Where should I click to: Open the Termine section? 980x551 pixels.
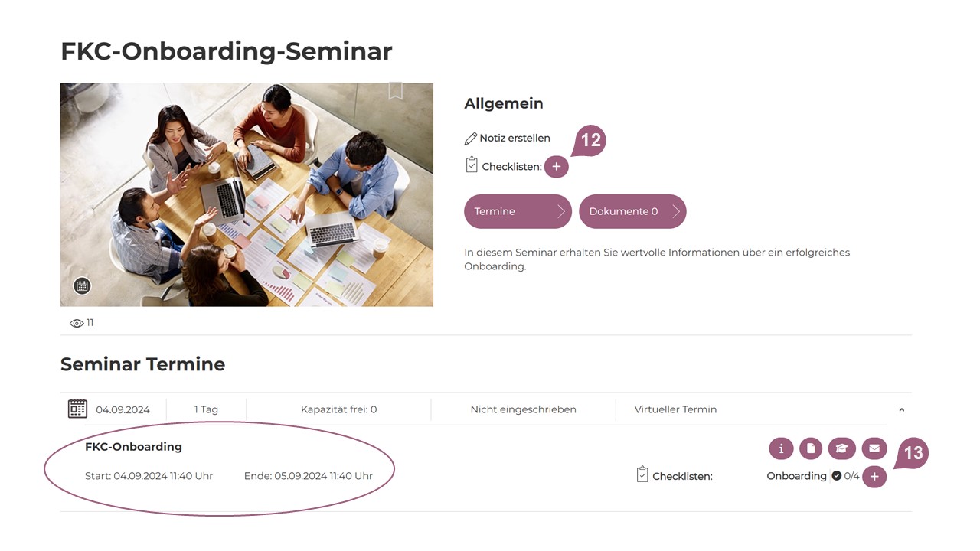click(518, 211)
